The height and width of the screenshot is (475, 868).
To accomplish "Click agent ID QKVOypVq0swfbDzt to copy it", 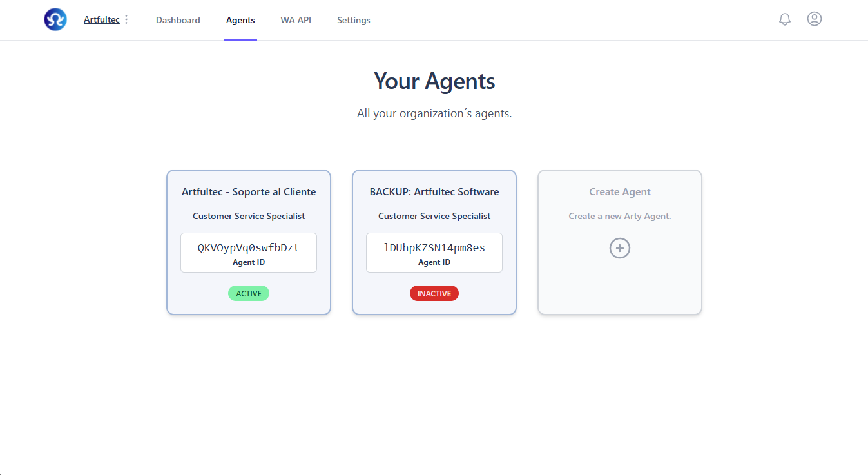I will click(x=248, y=247).
